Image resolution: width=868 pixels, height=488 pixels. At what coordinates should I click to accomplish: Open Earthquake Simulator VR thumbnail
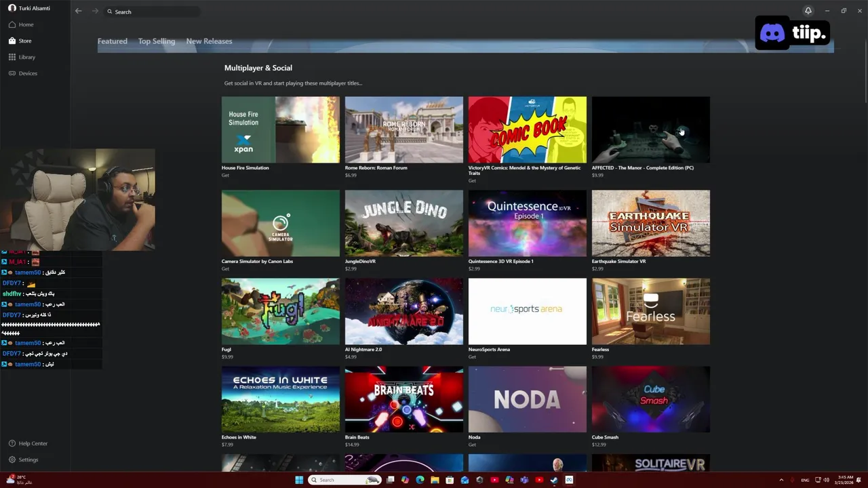[651, 223]
